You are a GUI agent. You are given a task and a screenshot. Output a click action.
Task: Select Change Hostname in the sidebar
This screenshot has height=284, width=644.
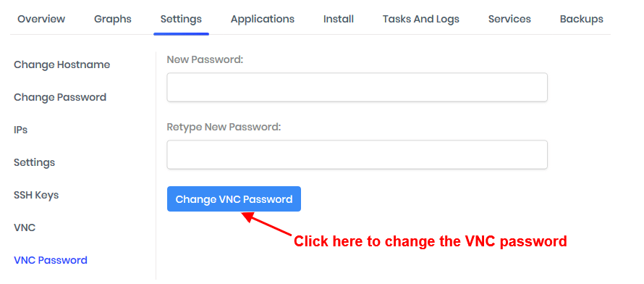pyautogui.click(x=62, y=64)
